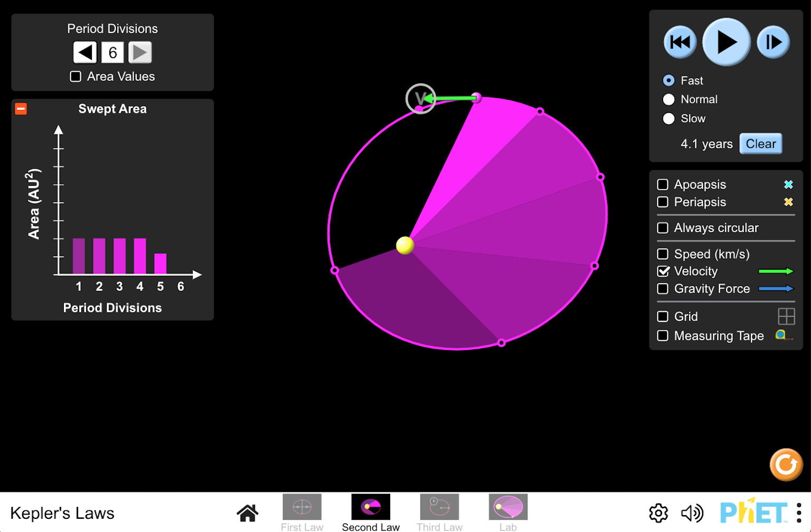Remove Periapsis with the yellow X icon
Screen dimensions: 811x532
[789, 202]
